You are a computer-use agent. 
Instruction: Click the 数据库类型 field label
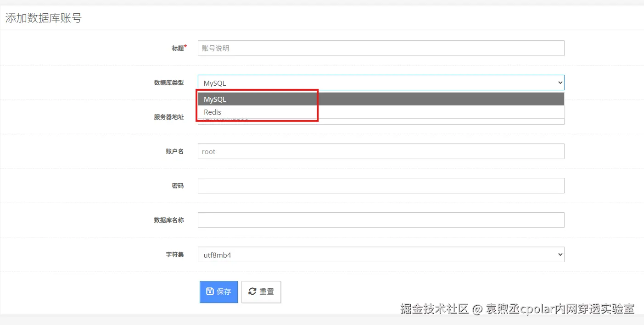click(x=168, y=83)
